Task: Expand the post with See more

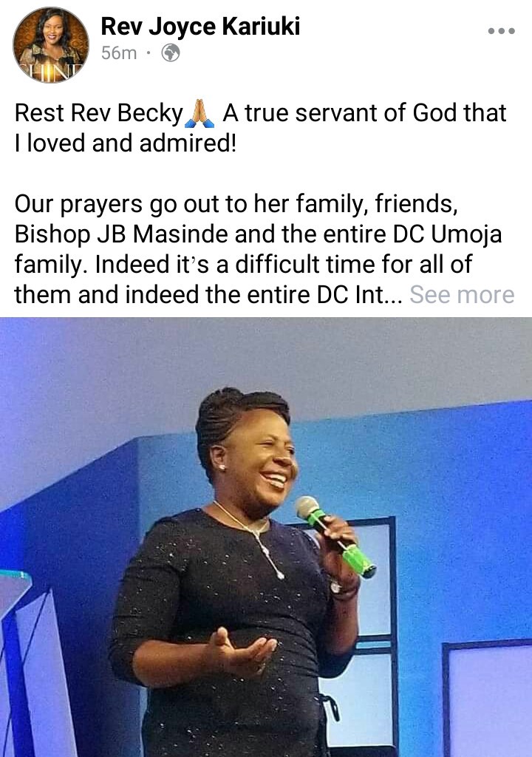Action: point(462,294)
